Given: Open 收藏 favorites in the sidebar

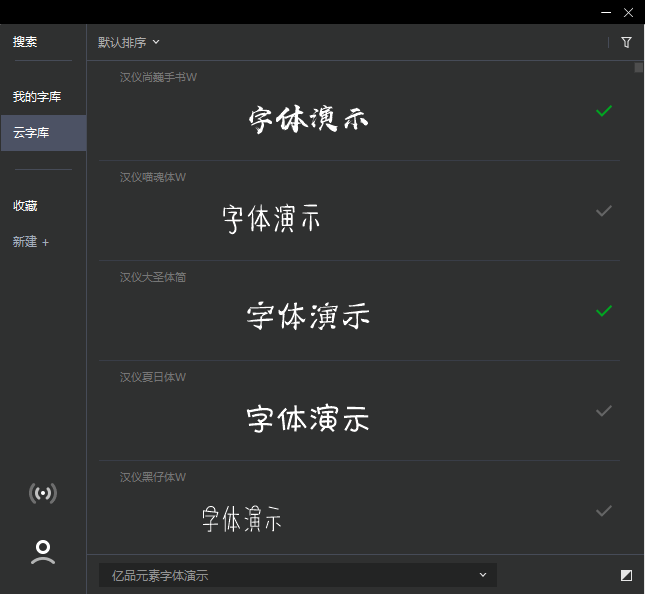Looking at the screenshot, I should [25, 206].
